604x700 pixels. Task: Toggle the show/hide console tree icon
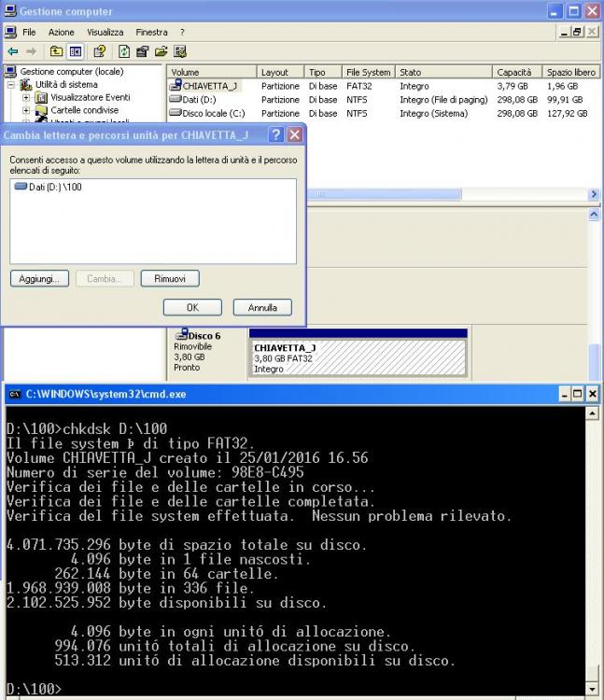click(75, 51)
